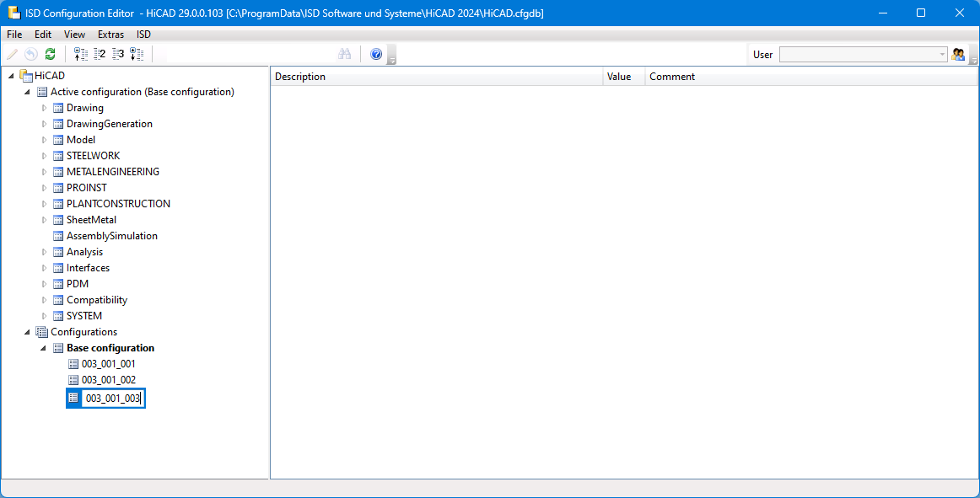The image size is (980, 498).
Task: Show tree up to level 2 icon
Action: (100, 55)
